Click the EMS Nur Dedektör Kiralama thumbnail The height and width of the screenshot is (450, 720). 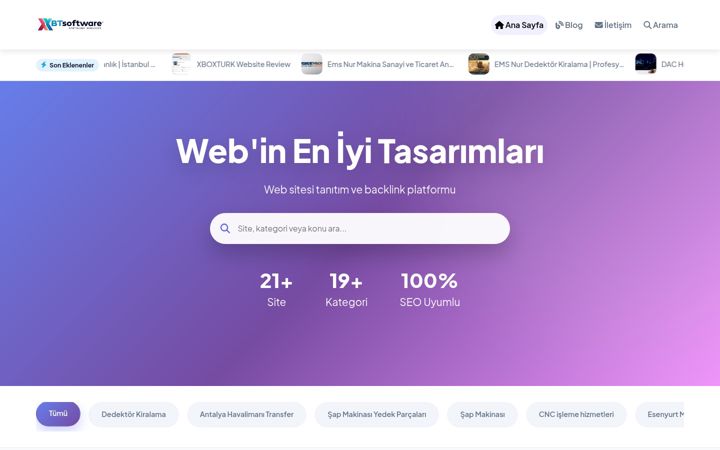pos(478,64)
